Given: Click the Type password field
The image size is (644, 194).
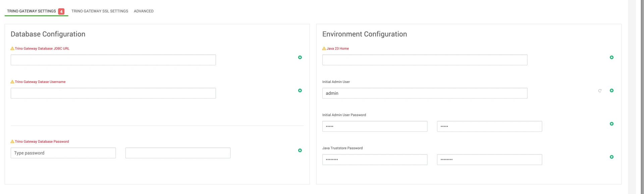Looking at the screenshot, I should (63, 153).
